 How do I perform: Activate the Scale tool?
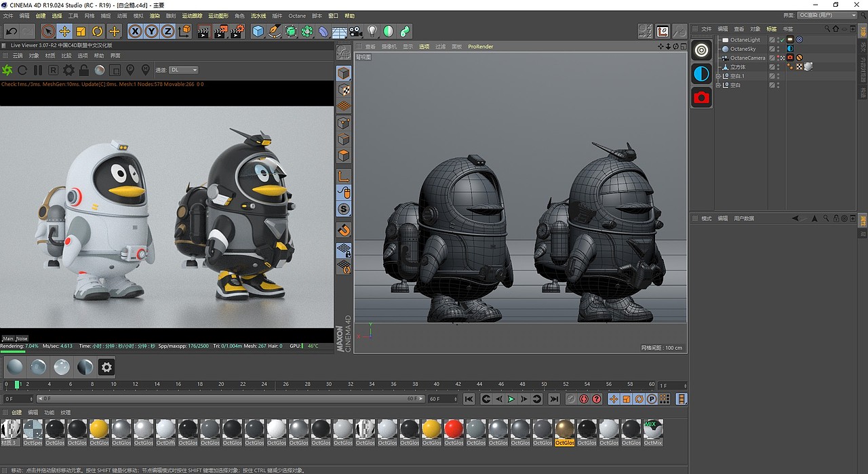[x=81, y=31]
